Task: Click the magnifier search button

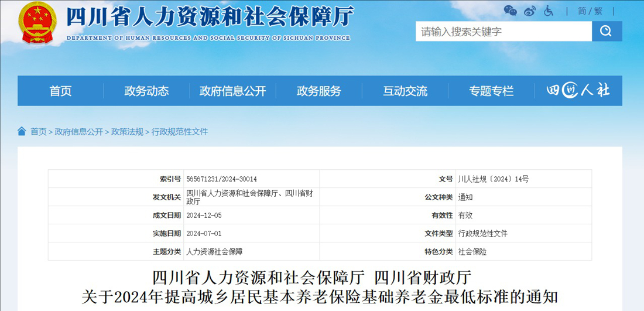Action: click(607, 31)
